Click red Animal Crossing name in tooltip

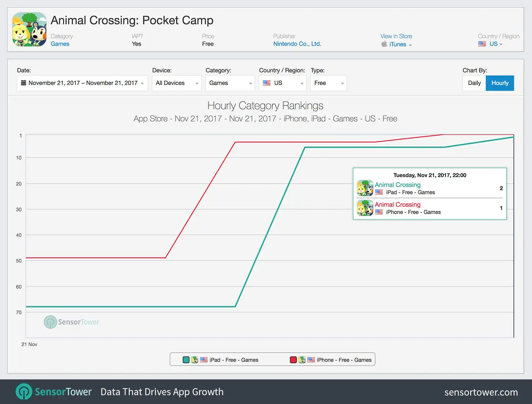coord(398,205)
